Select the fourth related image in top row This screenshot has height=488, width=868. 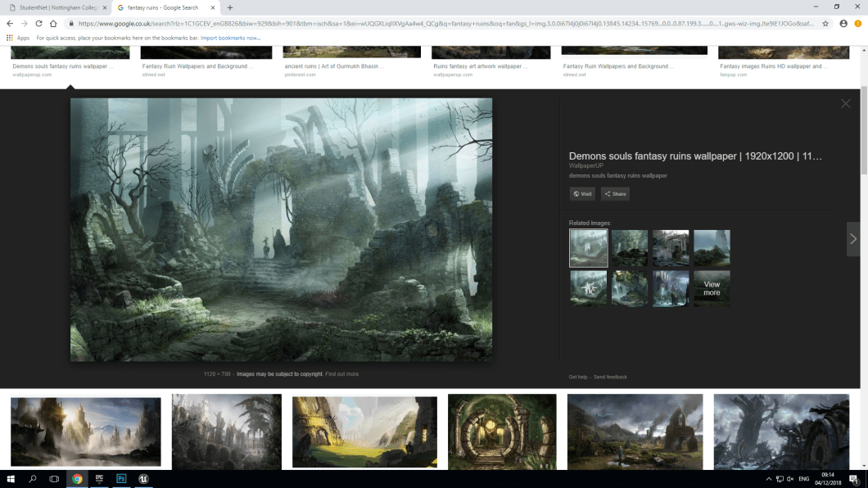pos(712,248)
